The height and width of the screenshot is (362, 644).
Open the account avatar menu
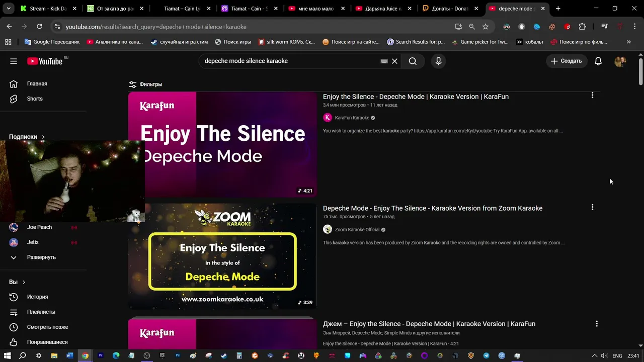[x=620, y=61]
